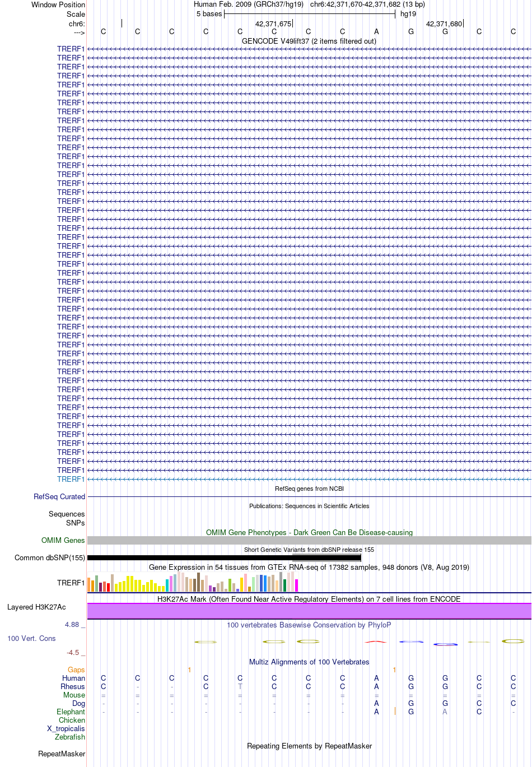Open 100 vertebrates Basewise Conservation by PhyloP title
The width and height of the screenshot is (532, 767).
309,625
